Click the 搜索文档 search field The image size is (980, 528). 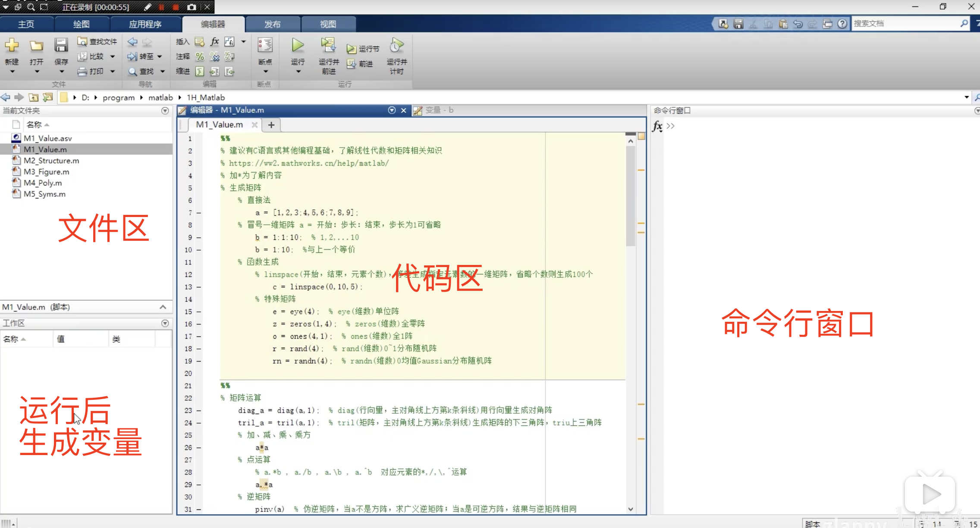(x=906, y=23)
